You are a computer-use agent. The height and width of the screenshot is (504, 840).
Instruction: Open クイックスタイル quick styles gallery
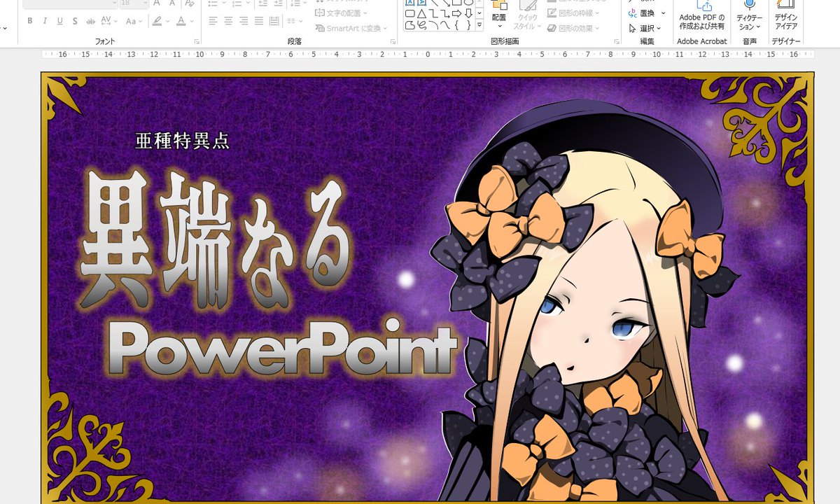tap(528, 15)
